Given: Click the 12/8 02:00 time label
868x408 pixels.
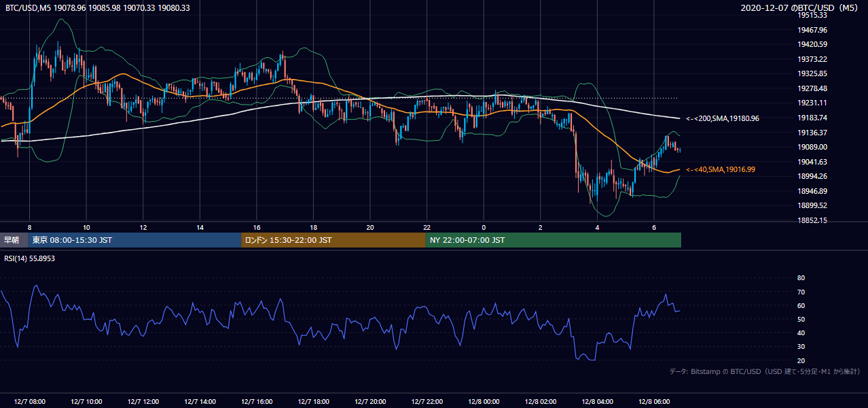Looking at the screenshot, I should pyautogui.click(x=541, y=402).
